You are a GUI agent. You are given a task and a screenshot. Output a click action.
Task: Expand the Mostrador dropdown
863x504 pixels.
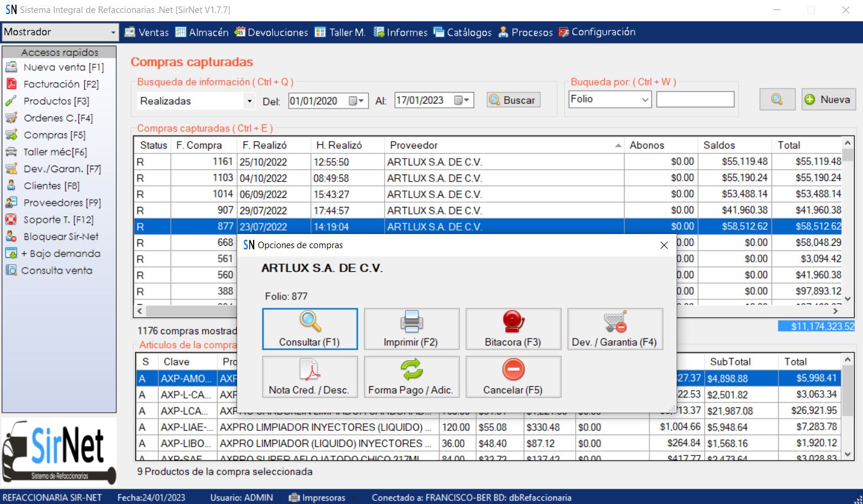click(x=113, y=32)
